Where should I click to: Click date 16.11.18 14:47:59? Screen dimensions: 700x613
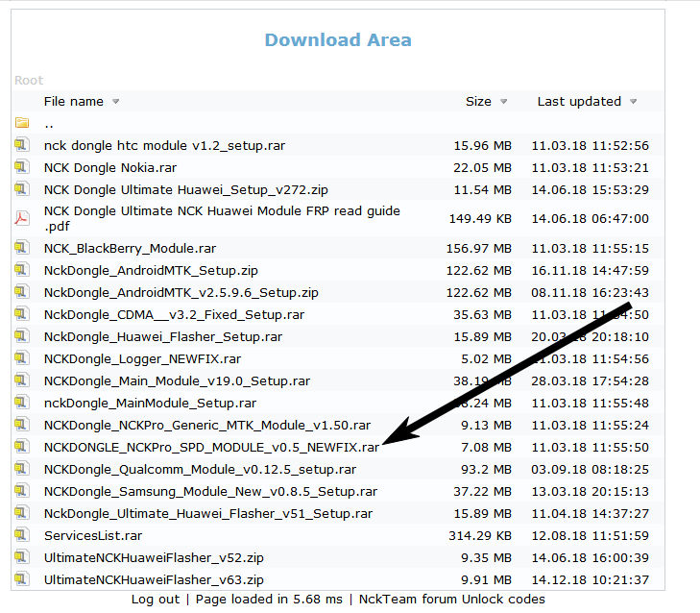click(x=590, y=271)
